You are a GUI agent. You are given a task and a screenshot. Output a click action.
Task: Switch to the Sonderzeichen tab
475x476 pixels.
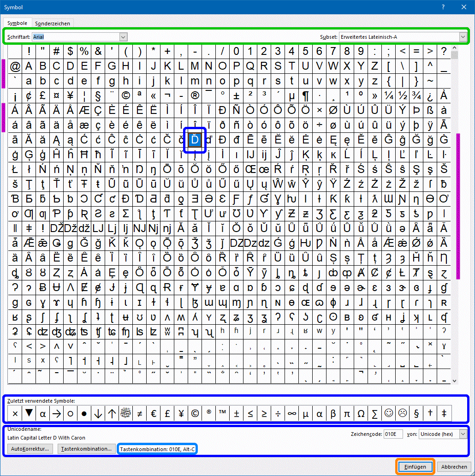pyautogui.click(x=53, y=23)
